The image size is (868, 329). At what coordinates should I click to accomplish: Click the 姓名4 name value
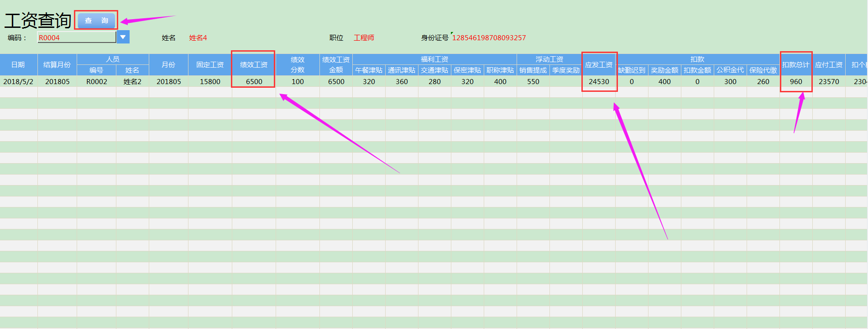(x=198, y=38)
